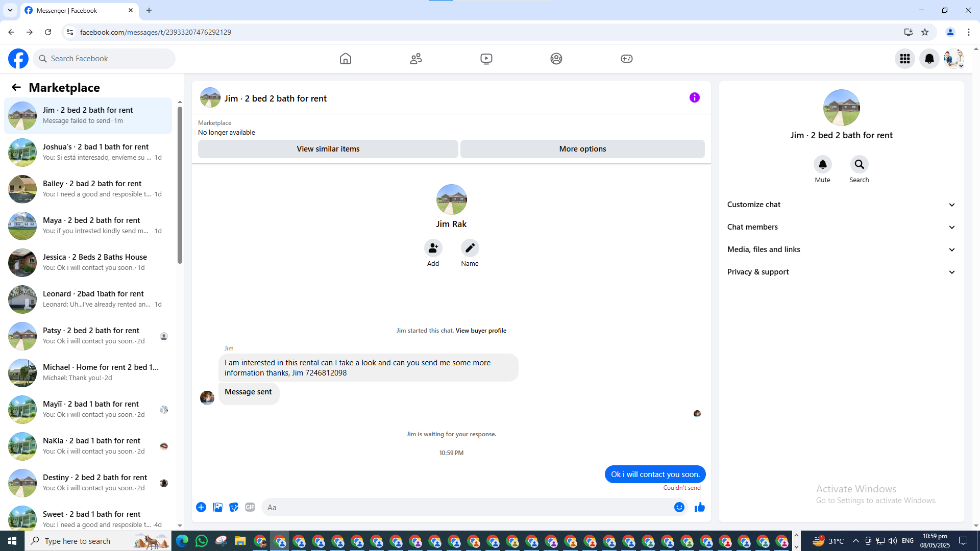Image resolution: width=980 pixels, height=551 pixels.
Task: Open the Gaming icon in top navigation
Action: (x=627, y=59)
